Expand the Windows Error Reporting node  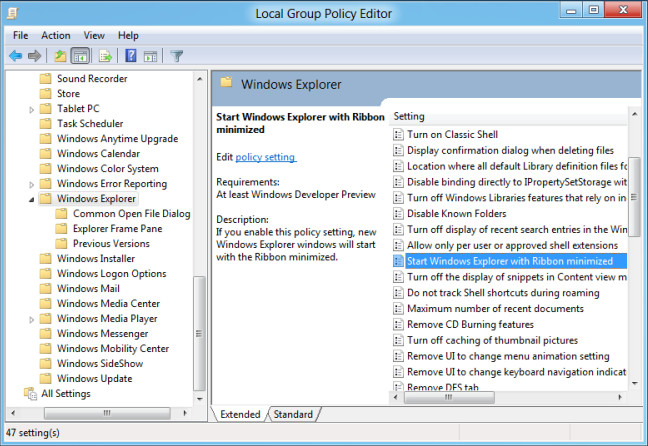click(31, 184)
